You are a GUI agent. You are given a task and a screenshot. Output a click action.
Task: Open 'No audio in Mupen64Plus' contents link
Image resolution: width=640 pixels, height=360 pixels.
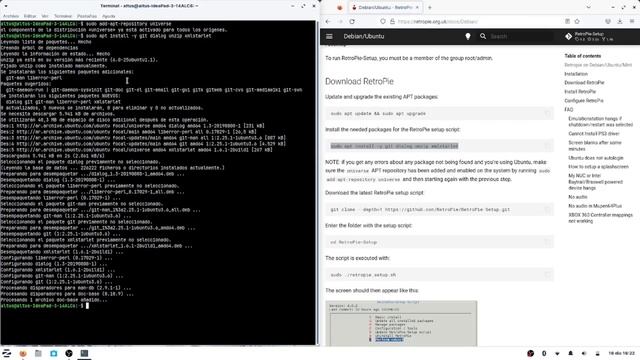[x=595, y=206]
